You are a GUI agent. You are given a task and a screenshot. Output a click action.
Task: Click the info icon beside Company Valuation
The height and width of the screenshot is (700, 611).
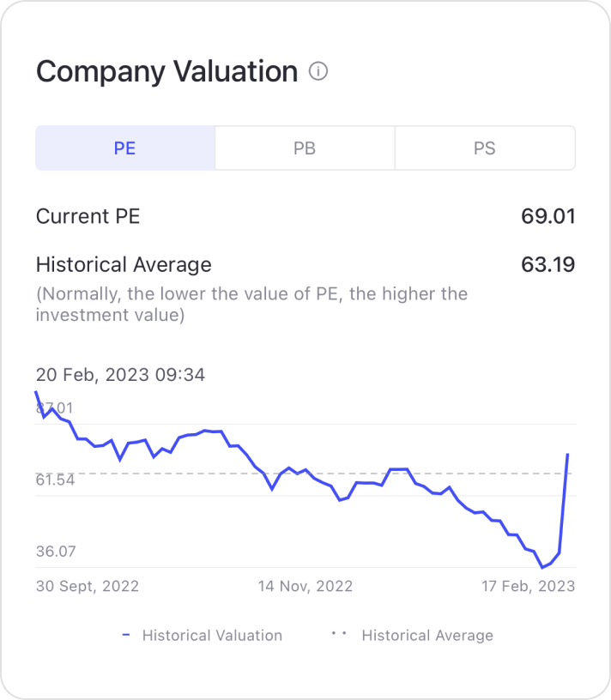pyautogui.click(x=318, y=72)
